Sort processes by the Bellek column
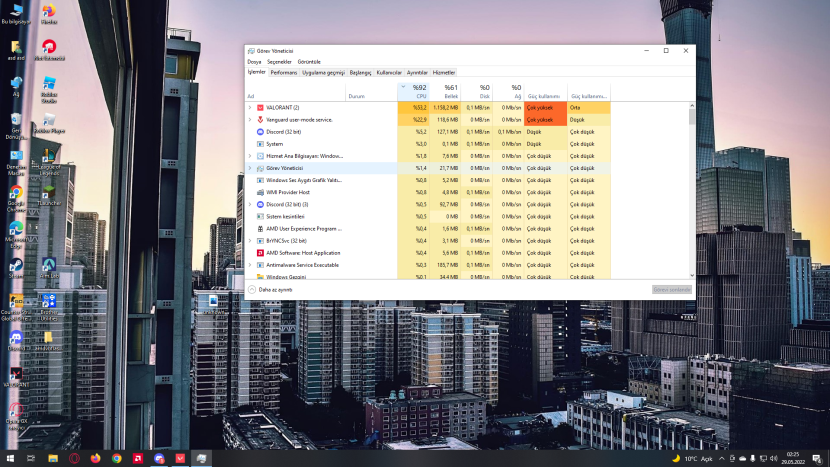The width and height of the screenshot is (830, 467). point(445,92)
